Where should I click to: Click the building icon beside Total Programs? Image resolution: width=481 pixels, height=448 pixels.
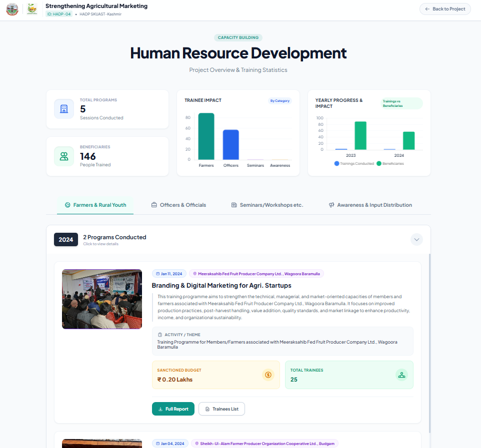point(64,109)
